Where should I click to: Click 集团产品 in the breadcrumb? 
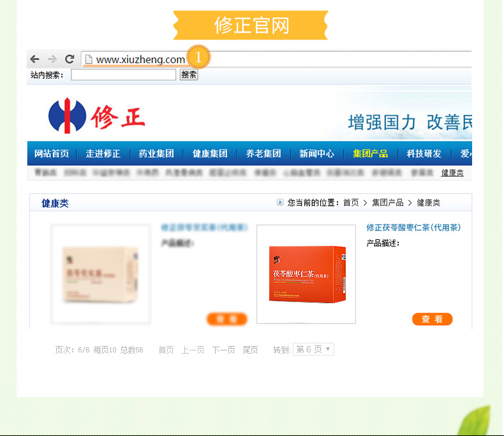[388, 202]
